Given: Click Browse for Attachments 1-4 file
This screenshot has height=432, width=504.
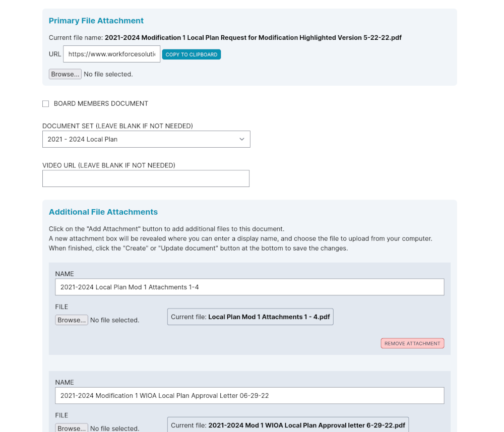Looking at the screenshot, I should pyautogui.click(x=72, y=320).
